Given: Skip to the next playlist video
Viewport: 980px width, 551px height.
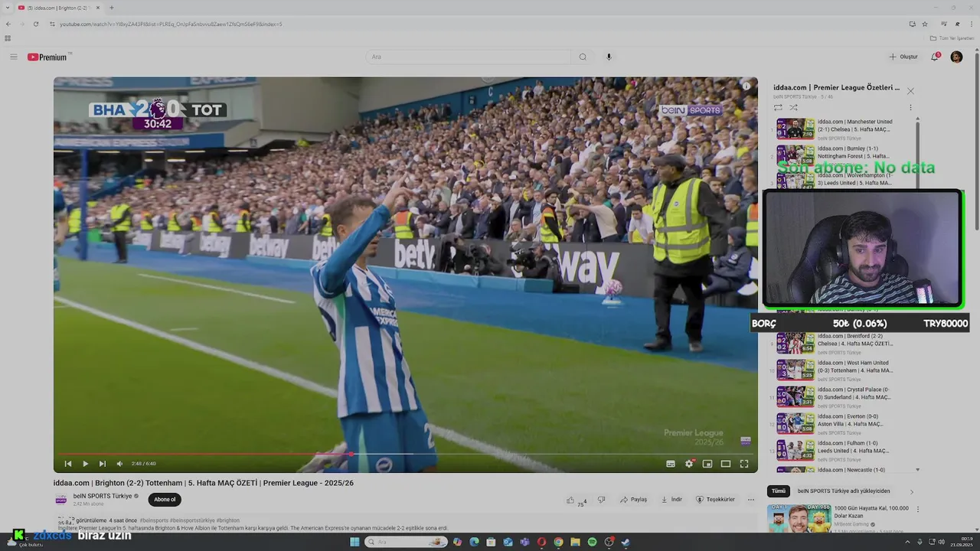Looking at the screenshot, I should [x=102, y=464].
